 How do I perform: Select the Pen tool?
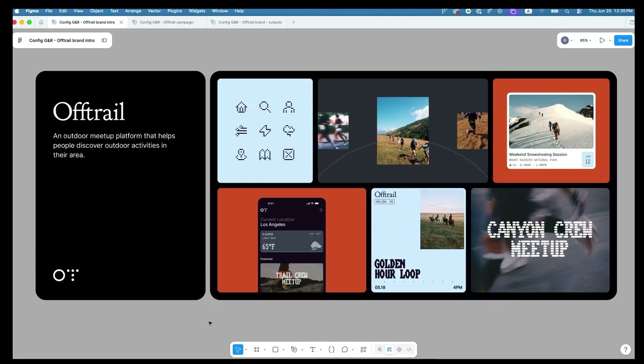[x=294, y=350]
